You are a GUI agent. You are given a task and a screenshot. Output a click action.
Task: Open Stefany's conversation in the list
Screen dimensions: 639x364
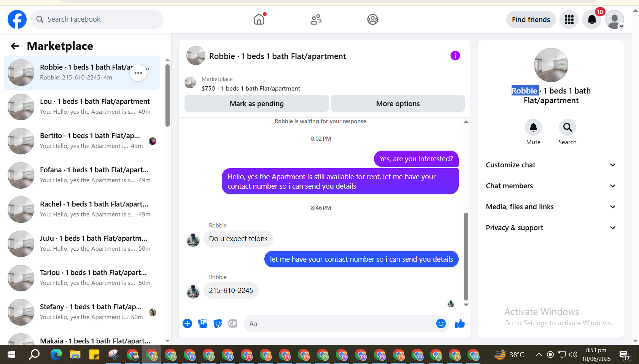pyautogui.click(x=82, y=312)
